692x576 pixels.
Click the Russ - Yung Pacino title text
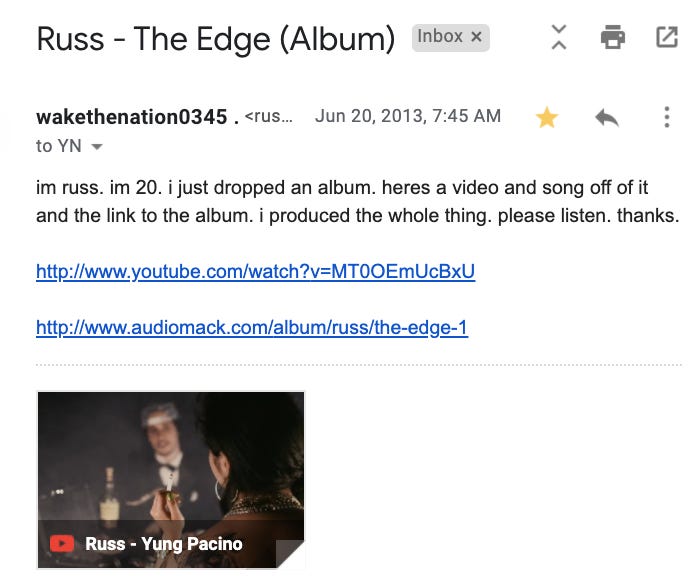pos(164,544)
